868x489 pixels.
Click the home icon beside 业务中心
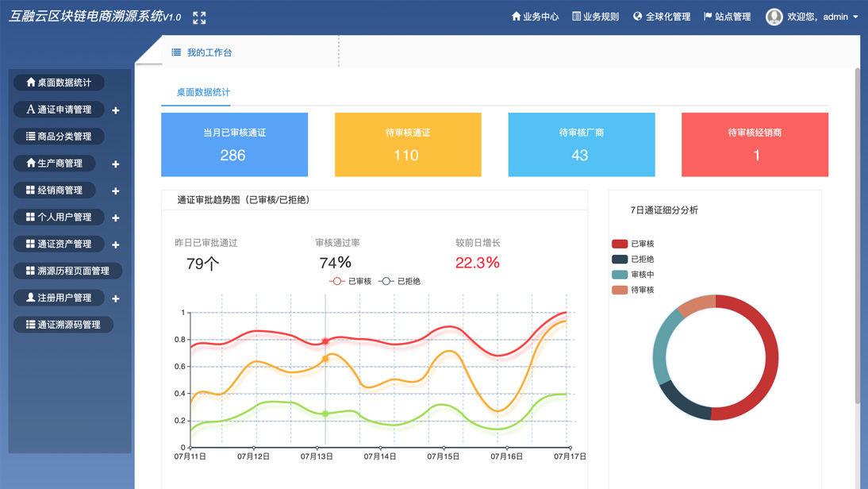[517, 16]
